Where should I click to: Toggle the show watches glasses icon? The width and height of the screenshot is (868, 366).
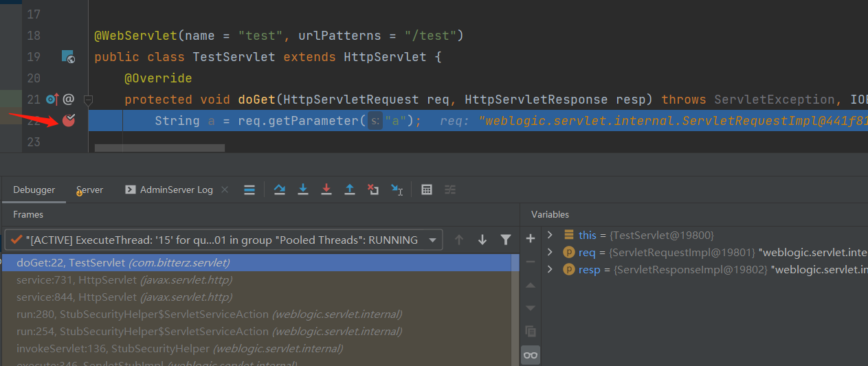[531, 355]
